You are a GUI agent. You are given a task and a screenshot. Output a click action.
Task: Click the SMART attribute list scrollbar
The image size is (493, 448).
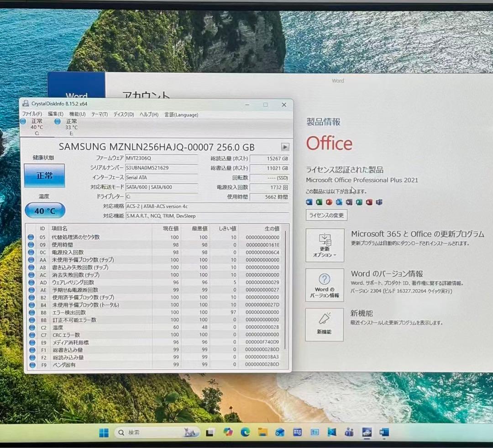[285, 290]
